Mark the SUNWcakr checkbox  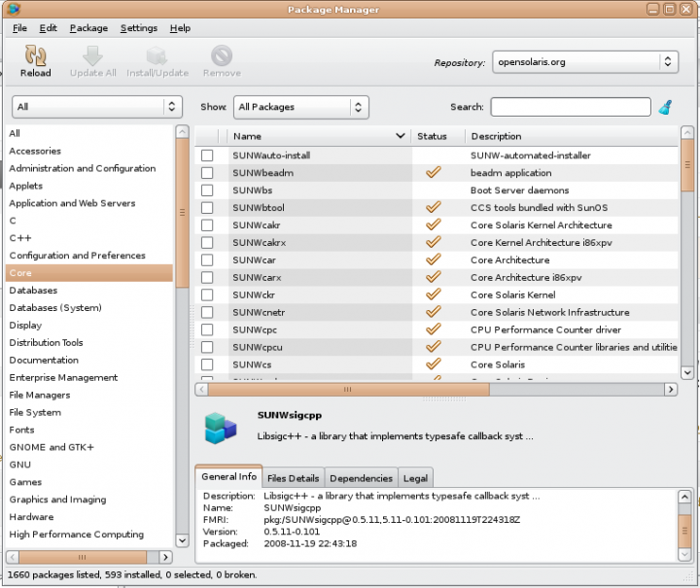click(207, 225)
